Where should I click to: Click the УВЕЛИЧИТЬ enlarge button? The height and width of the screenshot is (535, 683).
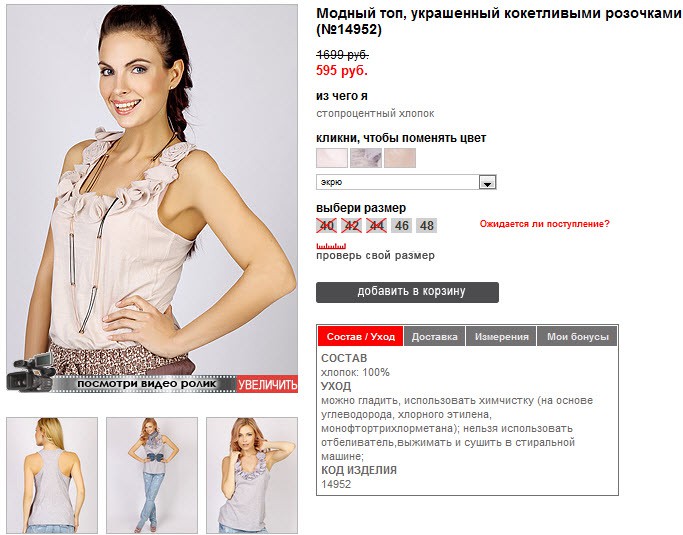(x=267, y=384)
